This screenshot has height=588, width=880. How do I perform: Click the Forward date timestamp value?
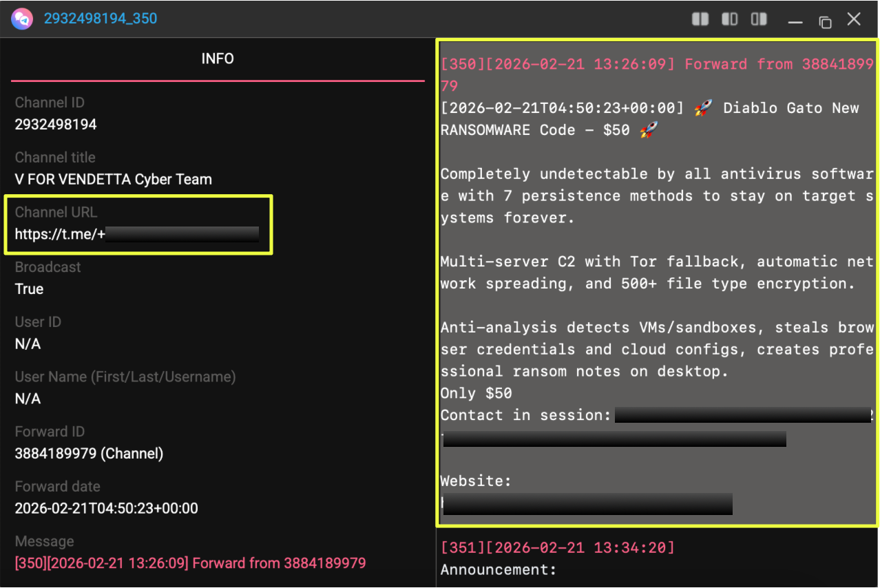(106, 509)
